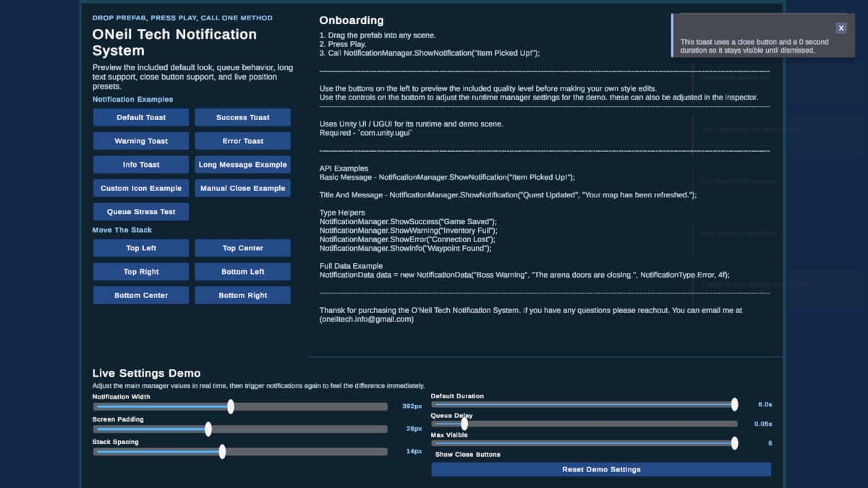The height and width of the screenshot is (488, 868).
Task: Click the Max Visible slider handle
Action: coord(734,443)
